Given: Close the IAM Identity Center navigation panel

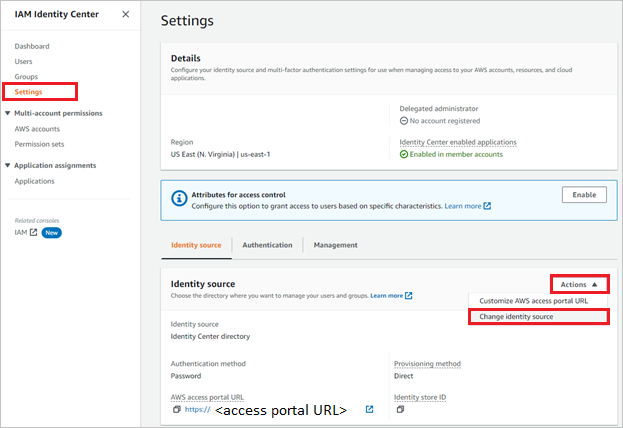Looking at the screenshot, I should pos(126,14).
